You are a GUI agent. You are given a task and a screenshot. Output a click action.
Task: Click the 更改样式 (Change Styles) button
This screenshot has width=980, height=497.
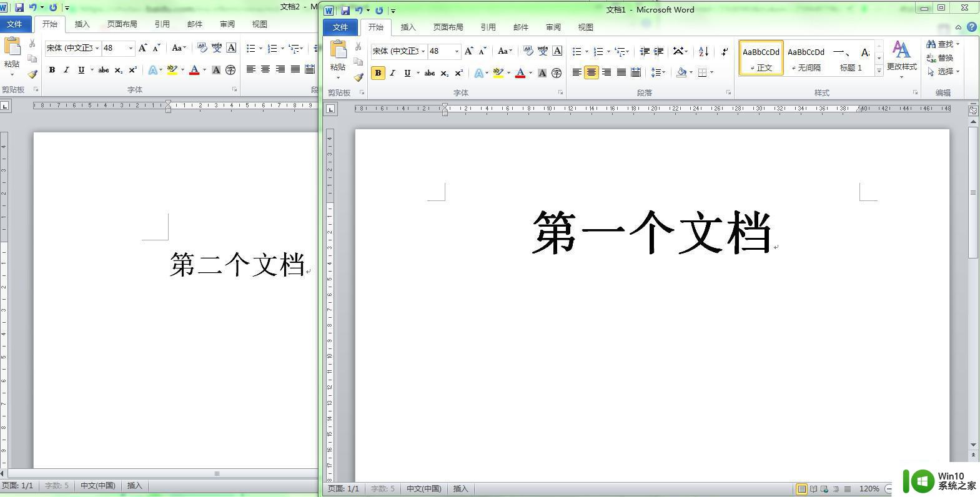coord(901,59)
